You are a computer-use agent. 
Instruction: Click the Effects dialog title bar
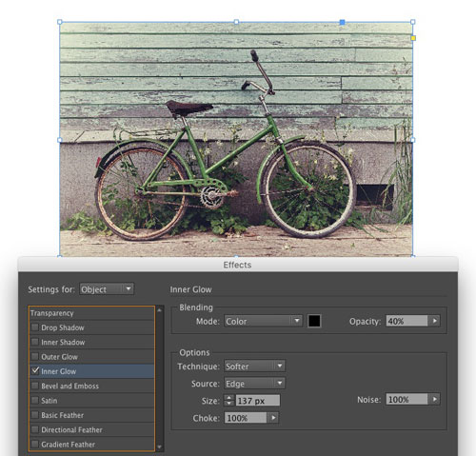pyautogui.click(x=238, y=265)
